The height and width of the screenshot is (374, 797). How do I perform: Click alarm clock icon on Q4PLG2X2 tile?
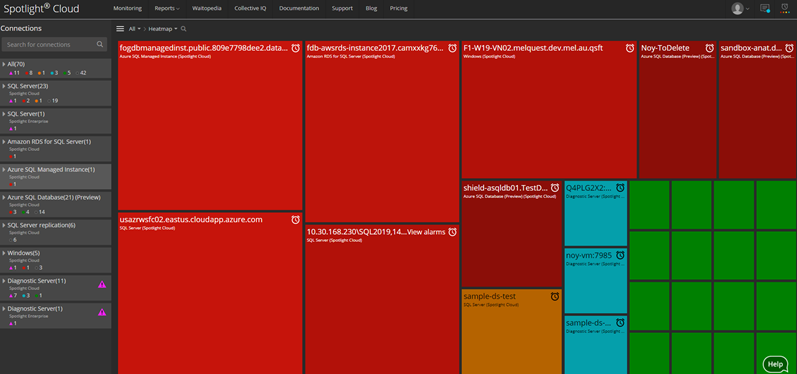tap(620, 188)
